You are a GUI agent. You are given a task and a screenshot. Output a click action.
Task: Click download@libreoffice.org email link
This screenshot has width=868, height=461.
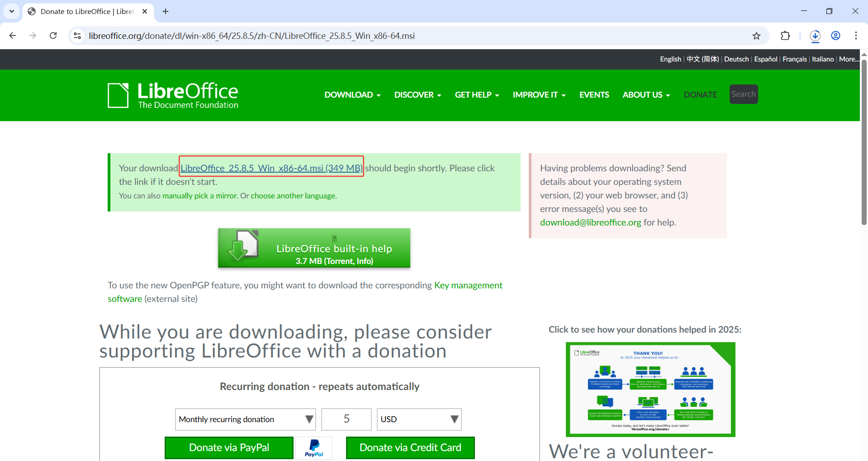(x=590, y=222)
